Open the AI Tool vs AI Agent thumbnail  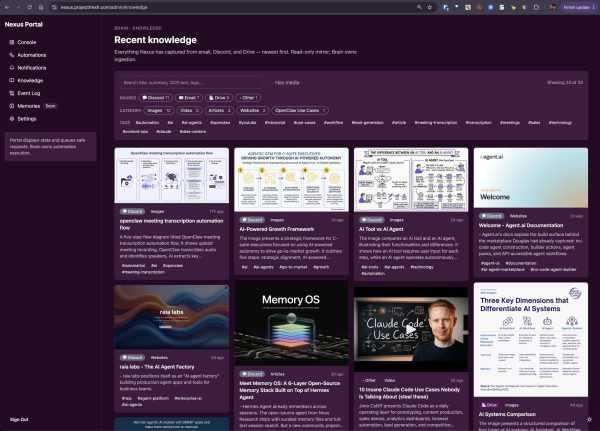pyautogui.click(x=411, y=180)
